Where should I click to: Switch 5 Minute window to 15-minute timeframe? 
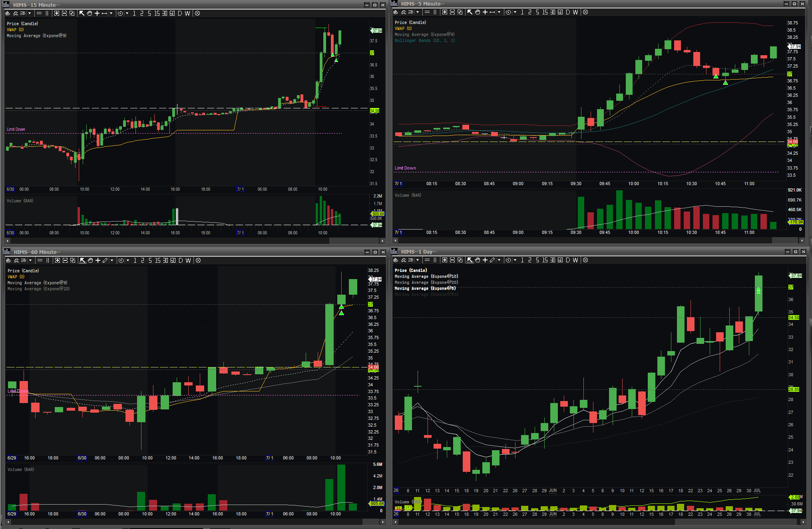(545, 12)
